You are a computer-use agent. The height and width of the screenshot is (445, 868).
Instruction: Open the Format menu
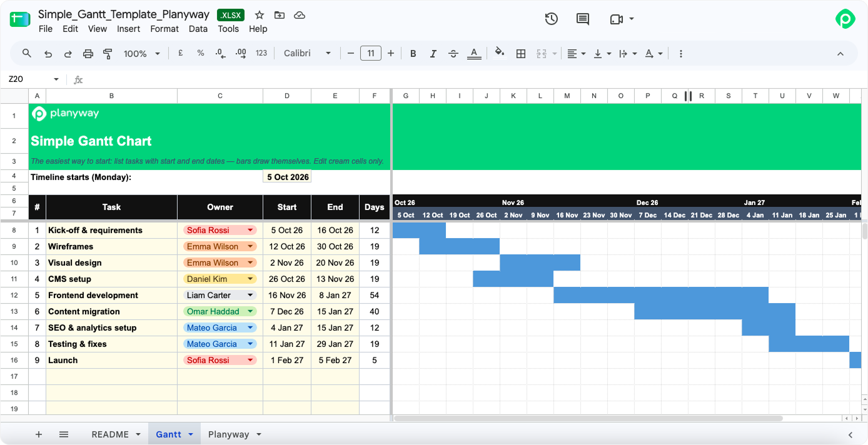pyautogui.click(x=164, y=29)
